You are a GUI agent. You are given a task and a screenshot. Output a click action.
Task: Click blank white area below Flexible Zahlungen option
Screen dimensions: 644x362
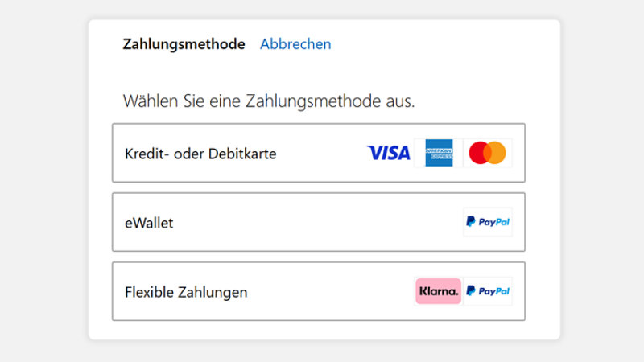point(322,330)
